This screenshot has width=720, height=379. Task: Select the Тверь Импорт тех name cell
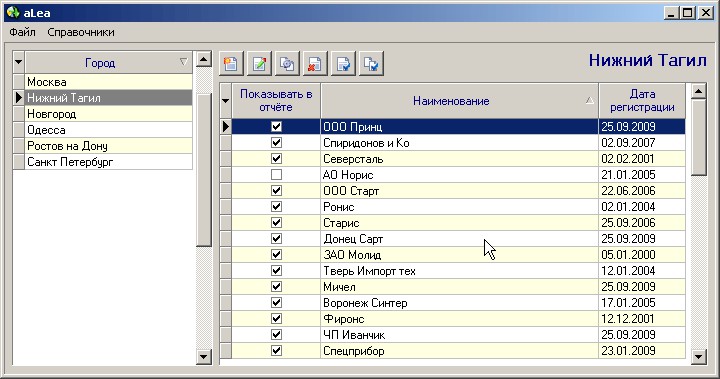pos(459,271)
